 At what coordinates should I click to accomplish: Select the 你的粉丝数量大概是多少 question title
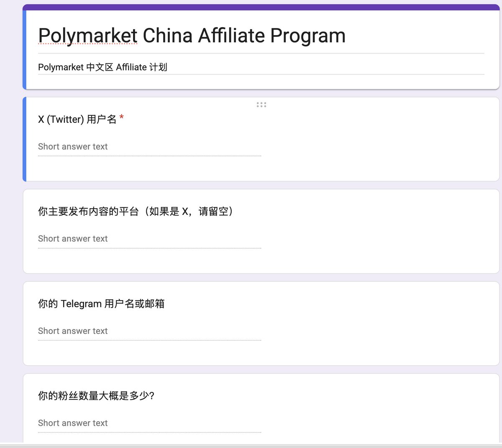[x=96, y=396]
